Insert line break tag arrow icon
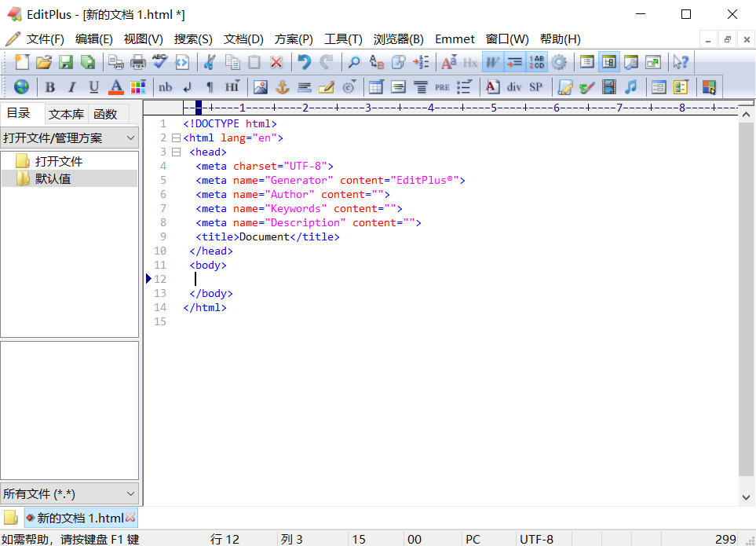This screenshot has width=756, height=546. pyautogui.click(x=188, y=87)
